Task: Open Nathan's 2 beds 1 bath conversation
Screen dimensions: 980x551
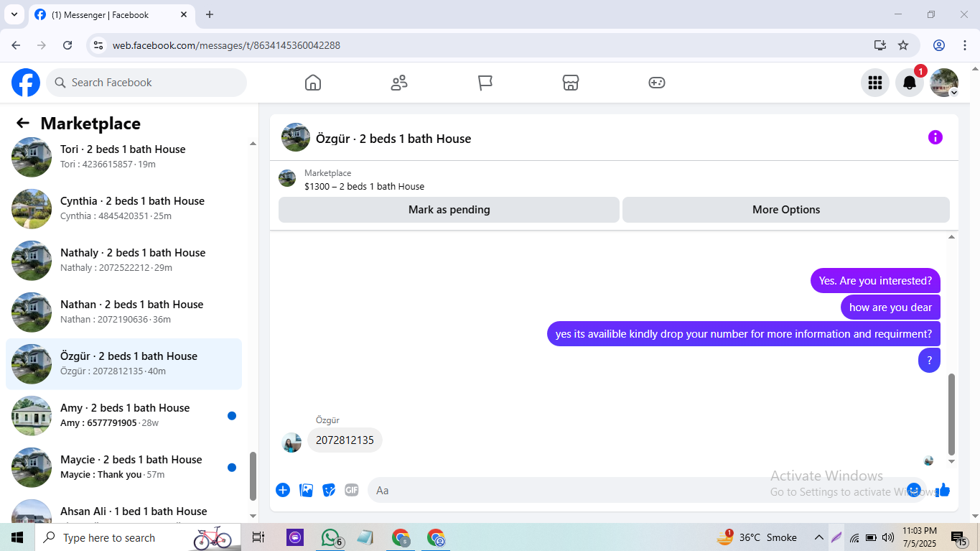Action: [123, 312]
